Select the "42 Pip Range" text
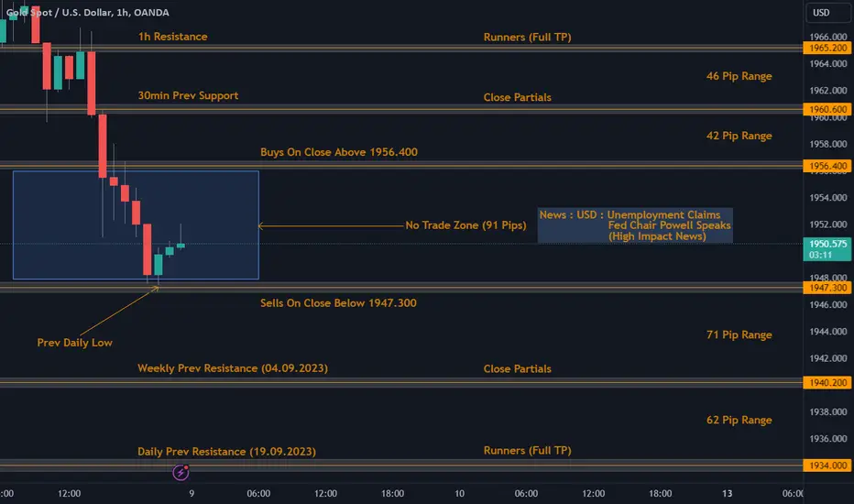This screenshot has height=504, width=854. [x=739, y=136]
